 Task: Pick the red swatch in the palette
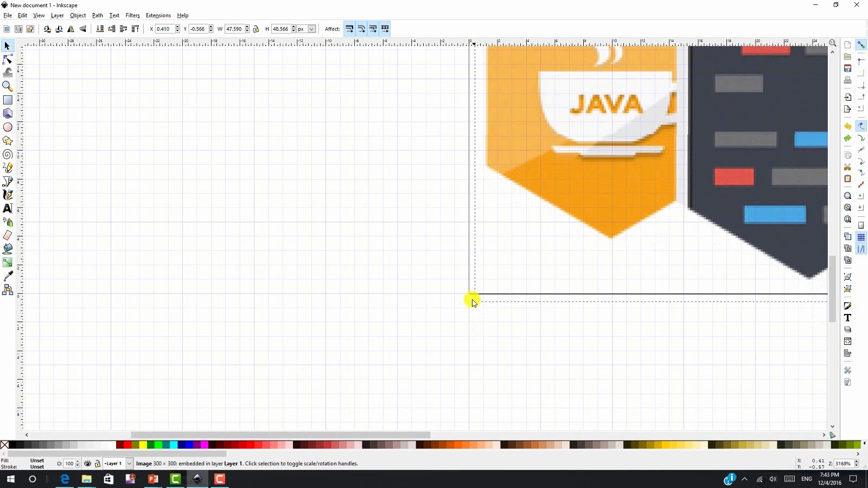pos(128,445)
